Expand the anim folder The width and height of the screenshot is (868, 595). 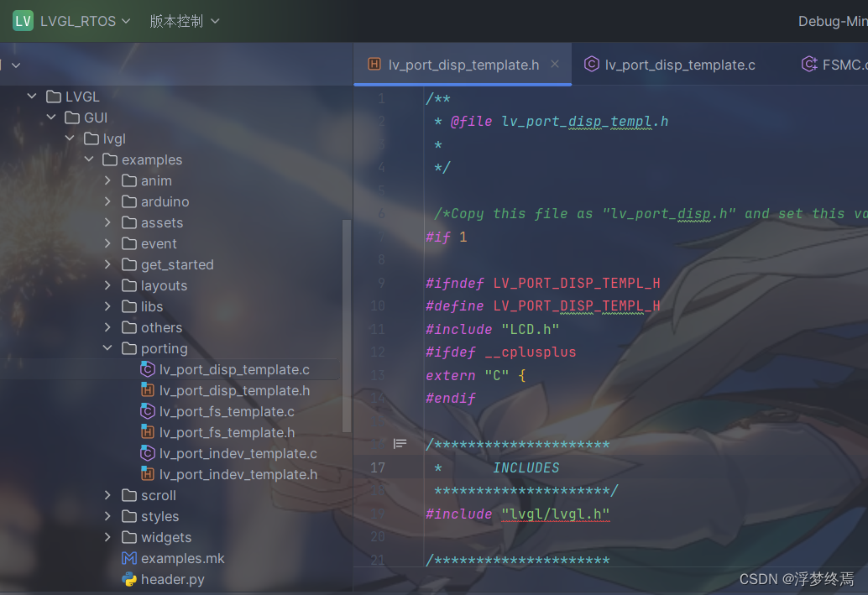pos(107,180)
